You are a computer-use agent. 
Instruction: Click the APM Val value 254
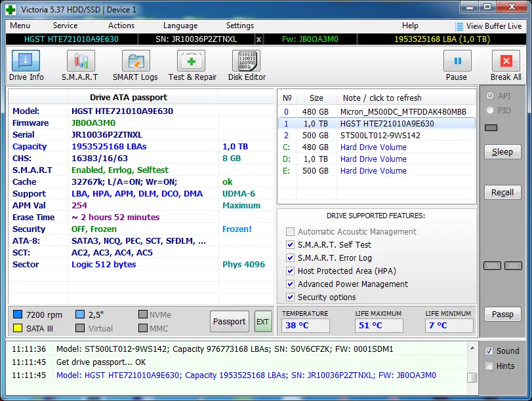79,206
